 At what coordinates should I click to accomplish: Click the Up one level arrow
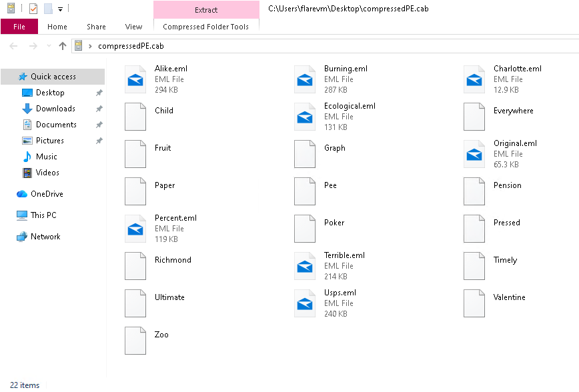coord(63,46)
